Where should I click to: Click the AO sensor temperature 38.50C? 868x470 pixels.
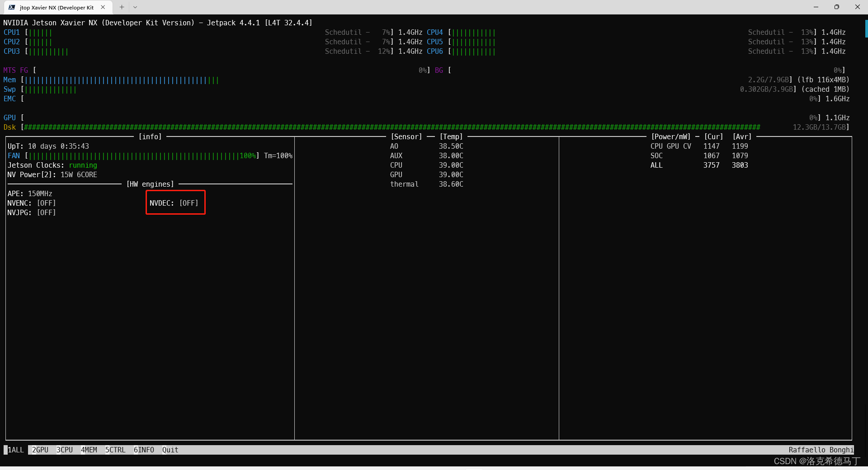(x=451, y=146)
